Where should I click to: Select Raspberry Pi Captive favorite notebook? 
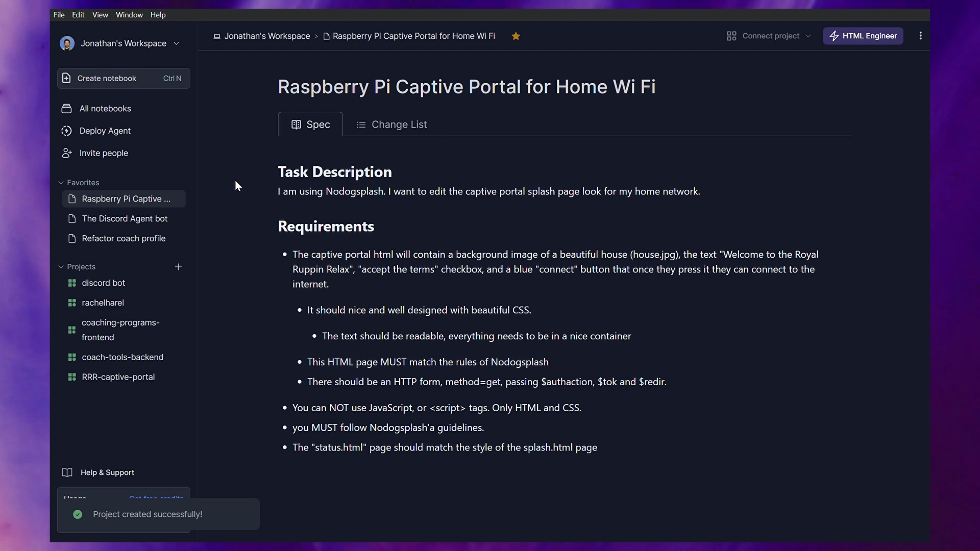124,199
